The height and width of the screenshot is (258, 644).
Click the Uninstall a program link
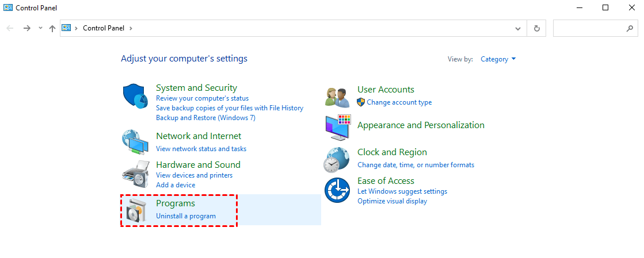(186, 216)
